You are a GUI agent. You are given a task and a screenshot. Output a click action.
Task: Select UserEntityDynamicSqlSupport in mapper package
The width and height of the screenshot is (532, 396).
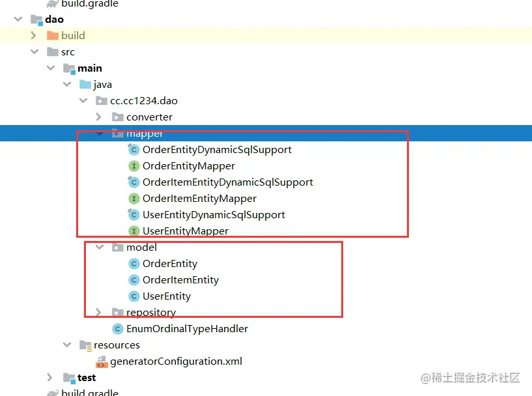pyautogui.click(x=214, y=215)
